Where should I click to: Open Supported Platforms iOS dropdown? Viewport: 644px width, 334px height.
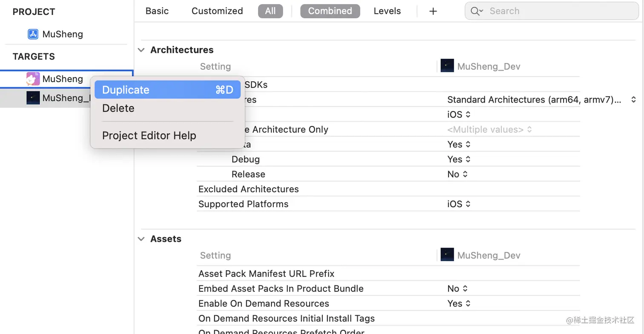459,204
